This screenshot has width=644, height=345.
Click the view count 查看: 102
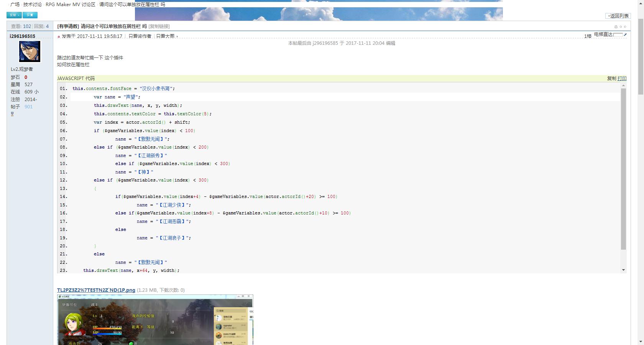point(21,26)
